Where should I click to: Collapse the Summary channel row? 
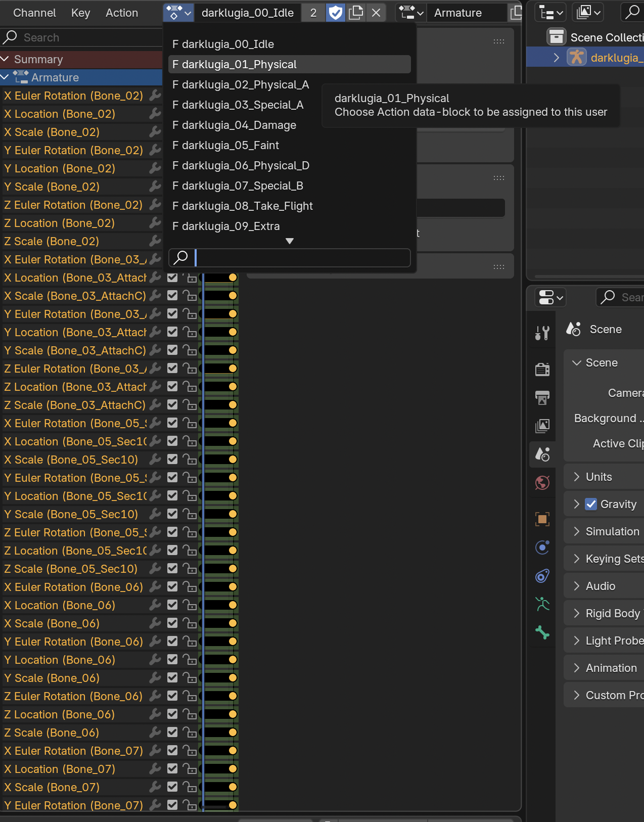[5, 59]
